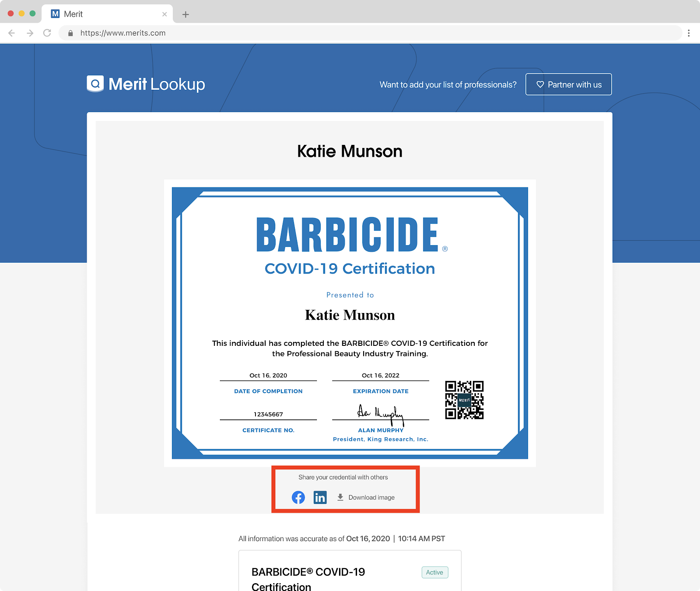Click the 'DATE OF COMPLETION' label
Image resolution: width=700 pixels, height=591 pixels.
coord(268,391)
